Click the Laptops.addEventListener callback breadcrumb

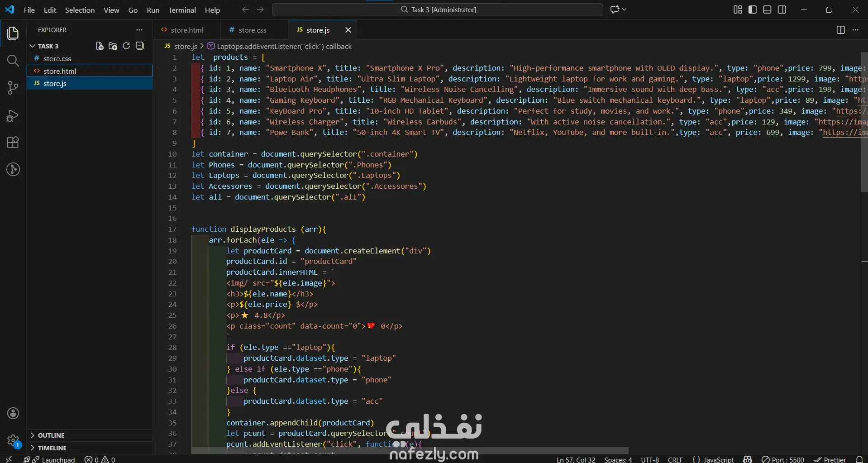click(279, 46)
